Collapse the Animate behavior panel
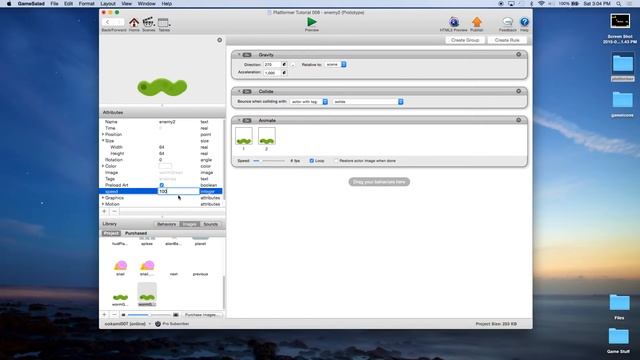The width and height of the screenshot is (640, 360). 239,120
